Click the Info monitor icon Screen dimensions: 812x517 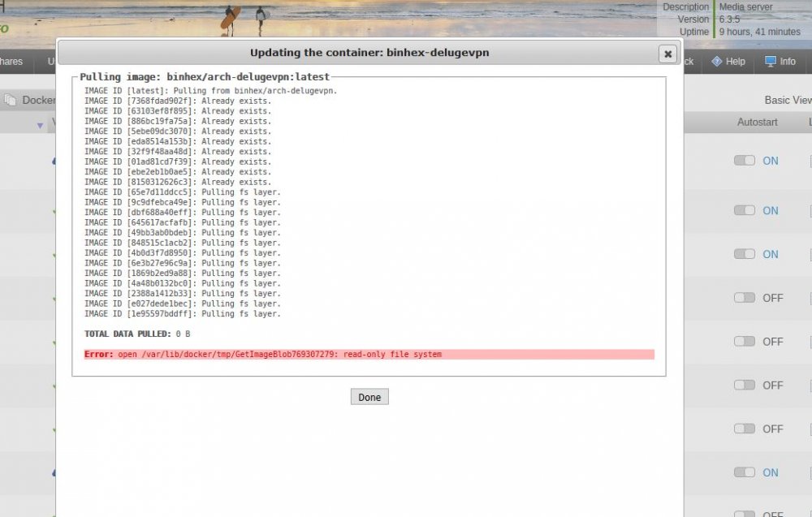(771, 62)
